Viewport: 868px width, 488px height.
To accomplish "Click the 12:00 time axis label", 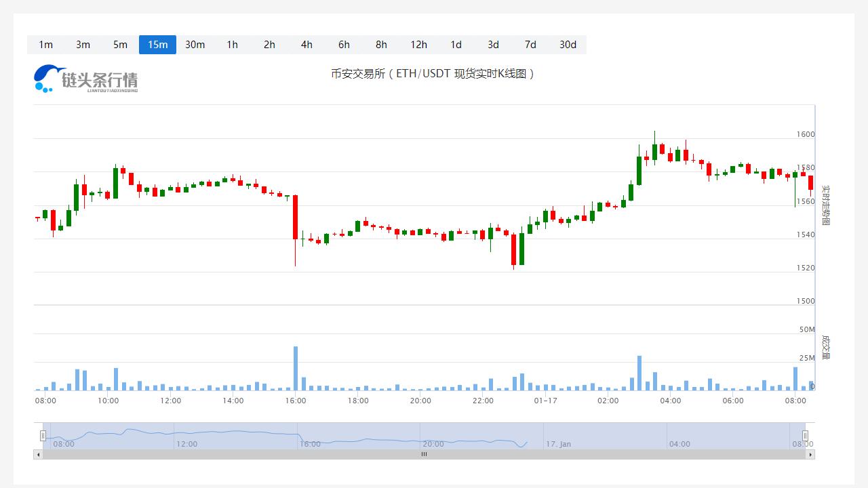I will (171, 401).
